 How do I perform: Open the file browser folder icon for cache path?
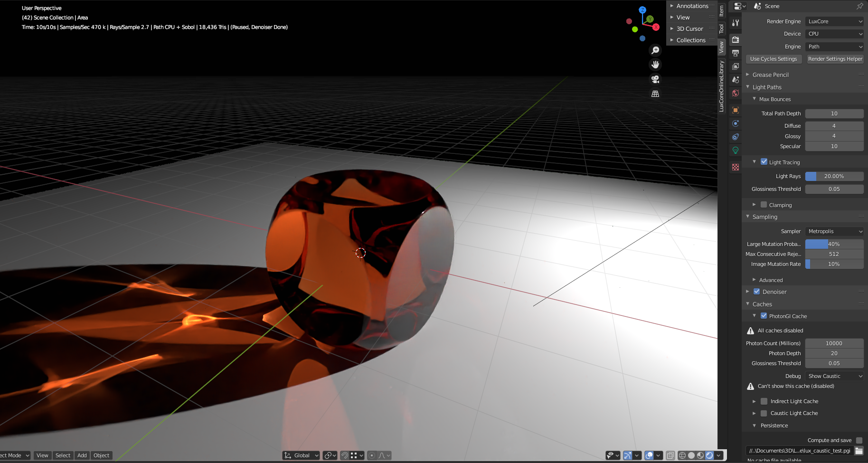coord(859,451)
